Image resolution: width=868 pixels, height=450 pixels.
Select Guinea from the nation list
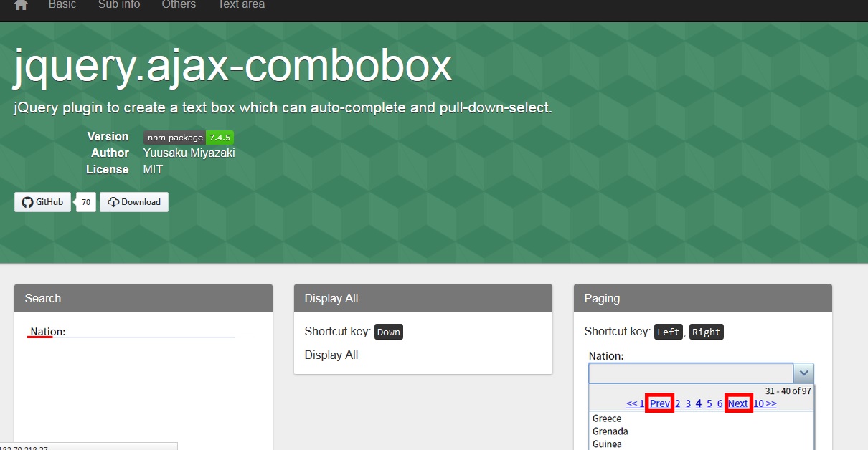point(702,444)
